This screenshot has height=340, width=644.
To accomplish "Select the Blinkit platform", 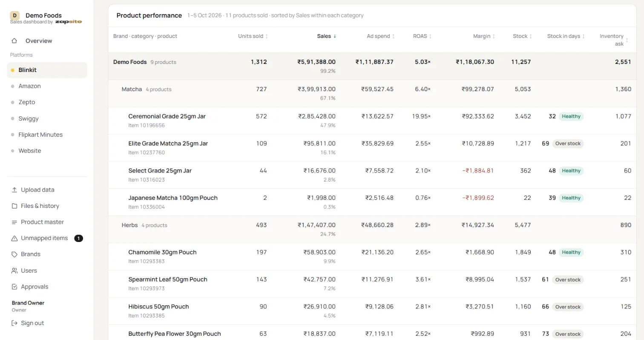I will [47, 70].
